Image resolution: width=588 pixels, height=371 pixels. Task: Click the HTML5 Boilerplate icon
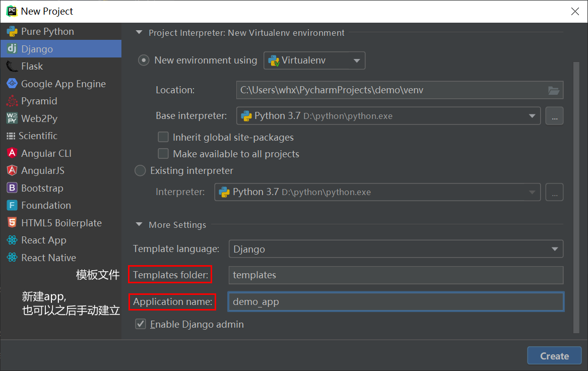[x=12, y=223]
